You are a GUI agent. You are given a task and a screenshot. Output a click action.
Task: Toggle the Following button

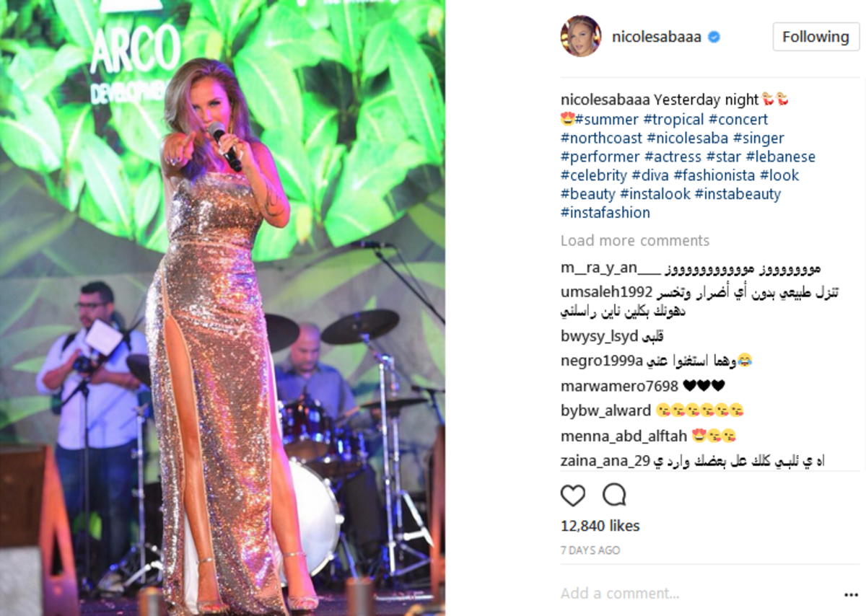[815, 37]
